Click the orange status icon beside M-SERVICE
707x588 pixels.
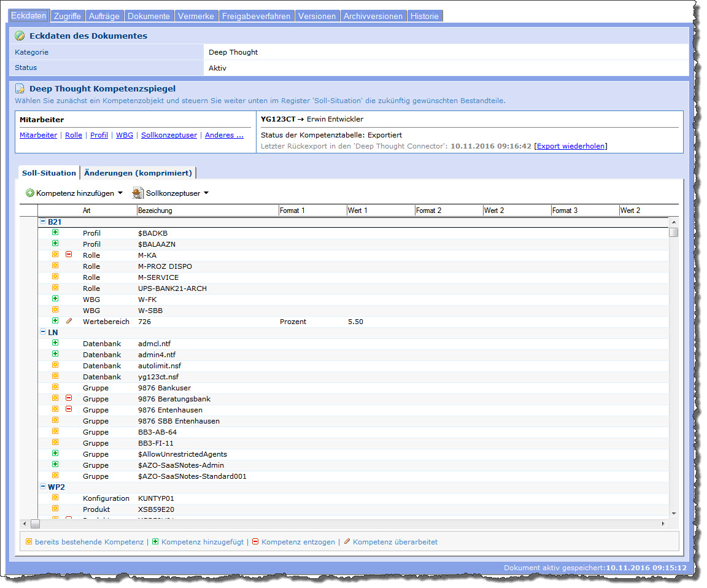pyautogui.click(x=55, y=277)
